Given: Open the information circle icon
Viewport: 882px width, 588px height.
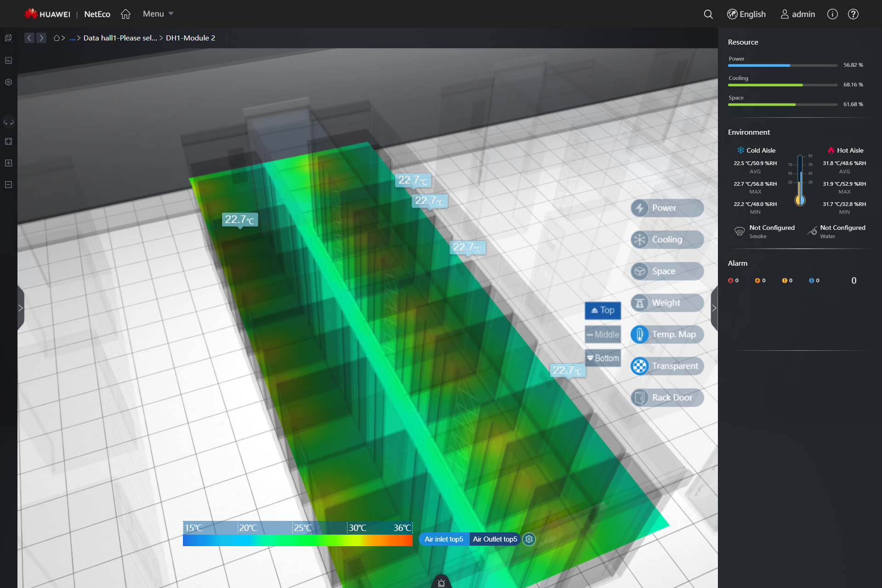Looking at the screenshot, I should click(x=832, y=14).
